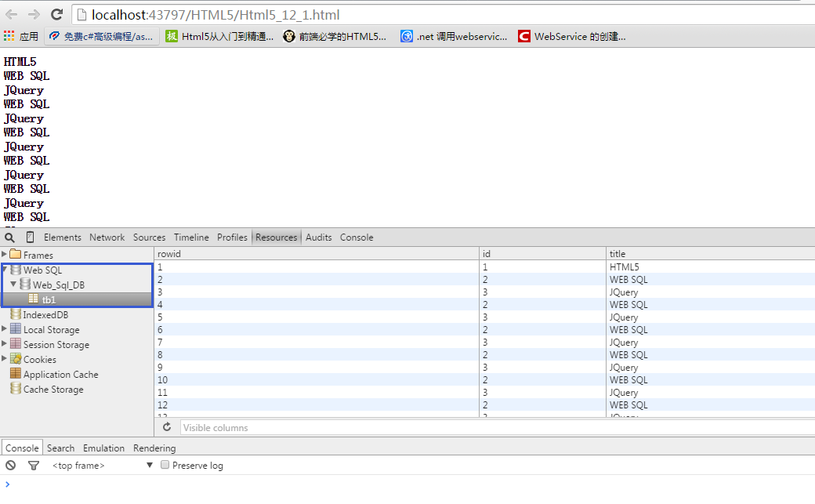
Task: Reload the page with refresh icon
Action: click(56, 15)
